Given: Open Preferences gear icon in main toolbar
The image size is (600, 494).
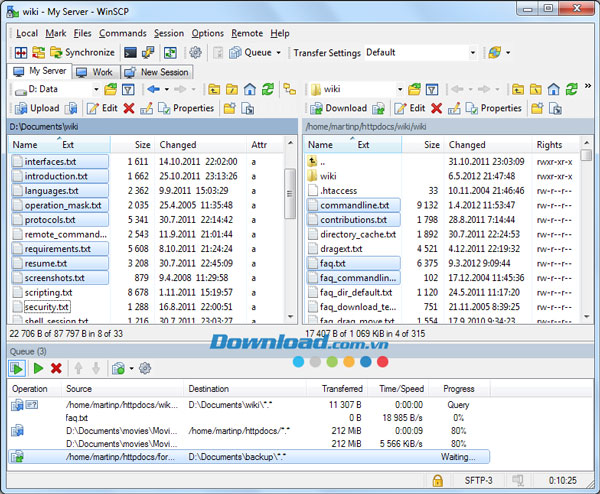Looking at the screenshot, I should [x=195, y=52].
